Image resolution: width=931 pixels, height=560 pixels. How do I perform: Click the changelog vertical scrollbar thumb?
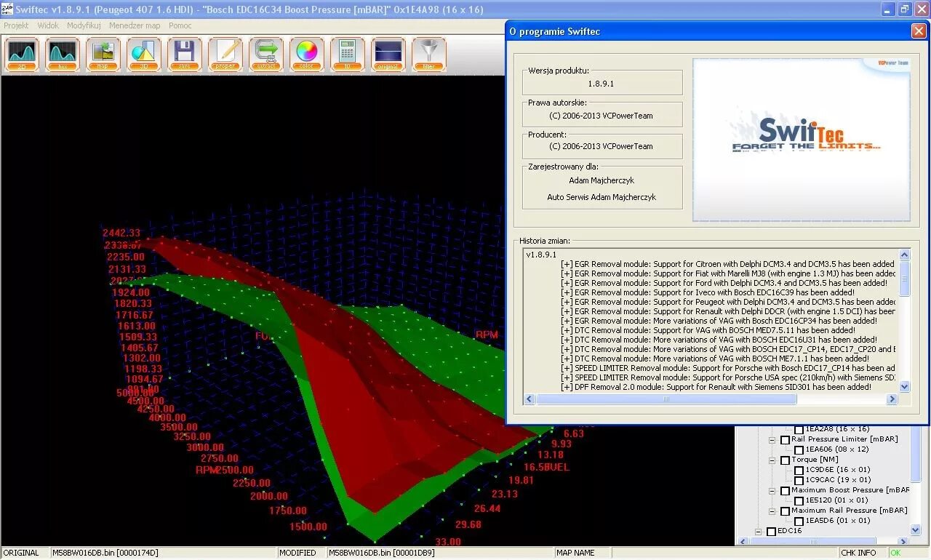[905, 279]
